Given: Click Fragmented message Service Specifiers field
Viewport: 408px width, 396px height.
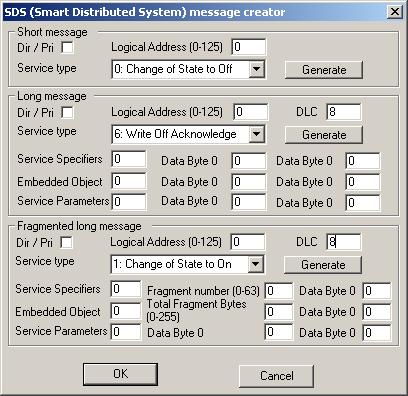Looking at the screenshot, I should pos(126,289).
